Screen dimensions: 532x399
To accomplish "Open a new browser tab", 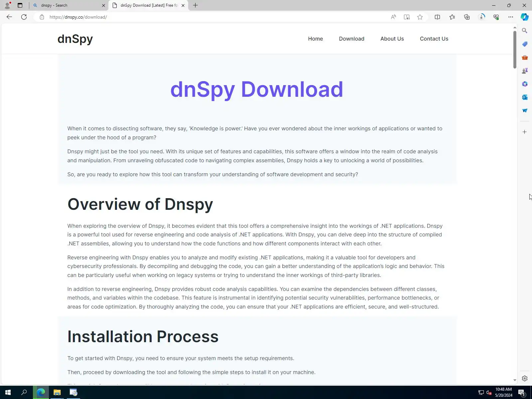I will (x=196, y=5).
